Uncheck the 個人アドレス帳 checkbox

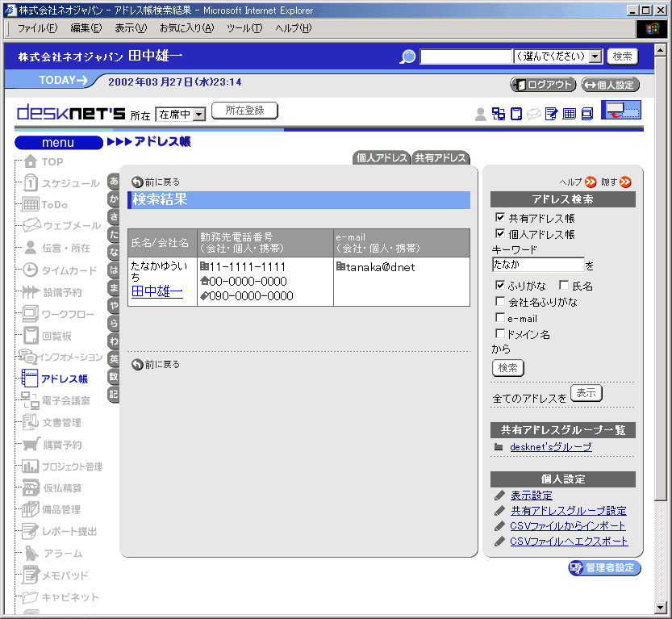(x=499, y=233)
